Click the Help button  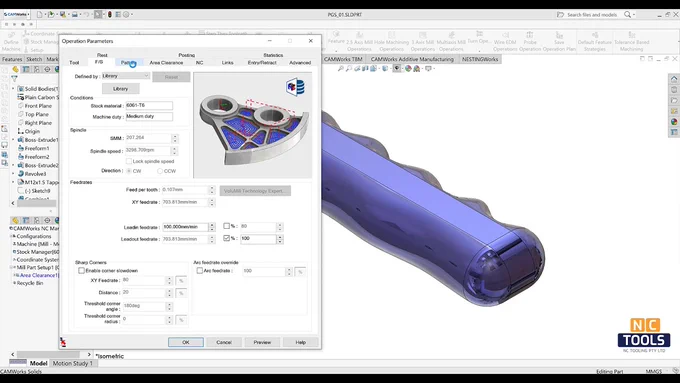(301, 342)
